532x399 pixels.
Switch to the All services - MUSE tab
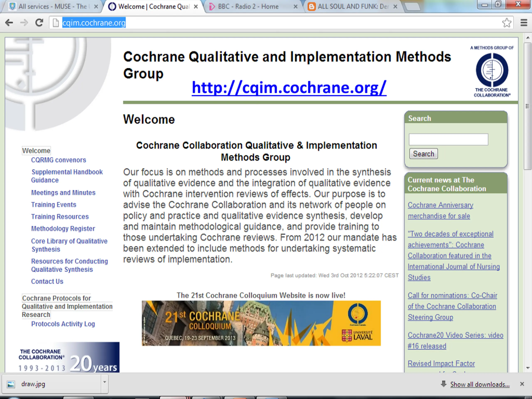[52, 6]
